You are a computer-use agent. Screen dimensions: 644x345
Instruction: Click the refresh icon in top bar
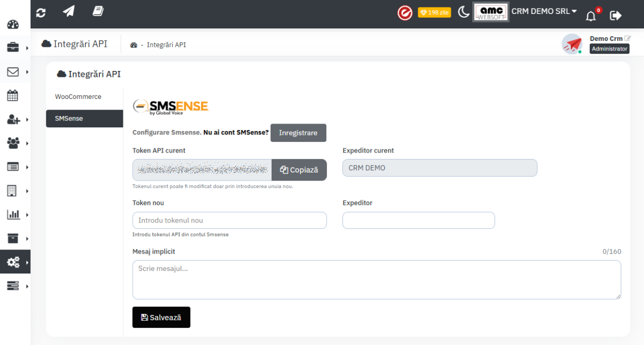pos(41,12)
